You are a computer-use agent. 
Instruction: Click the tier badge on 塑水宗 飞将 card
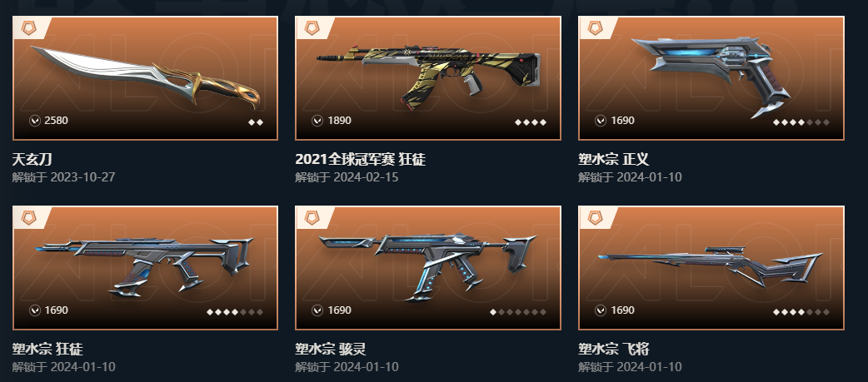(x=595, y=218)
